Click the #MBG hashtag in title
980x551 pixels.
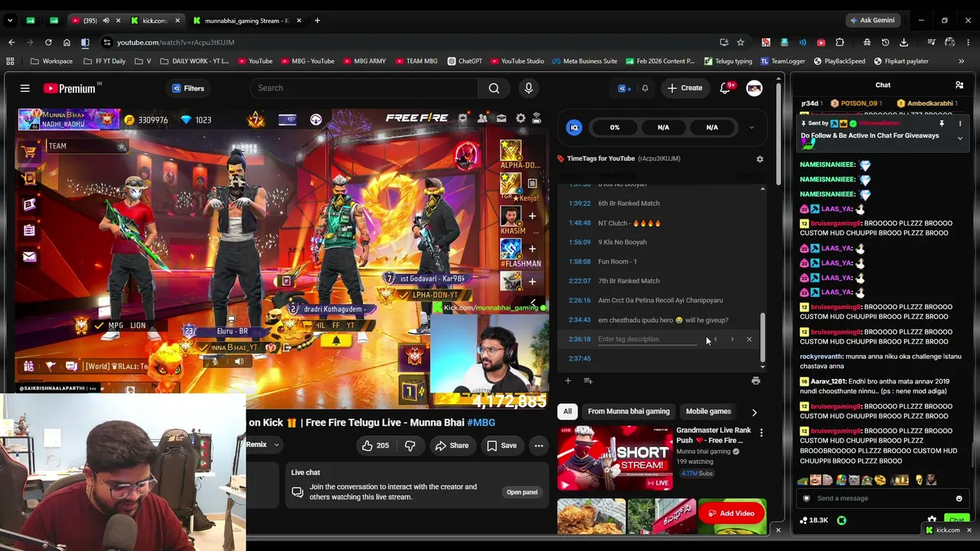click(x=481, y=422)
